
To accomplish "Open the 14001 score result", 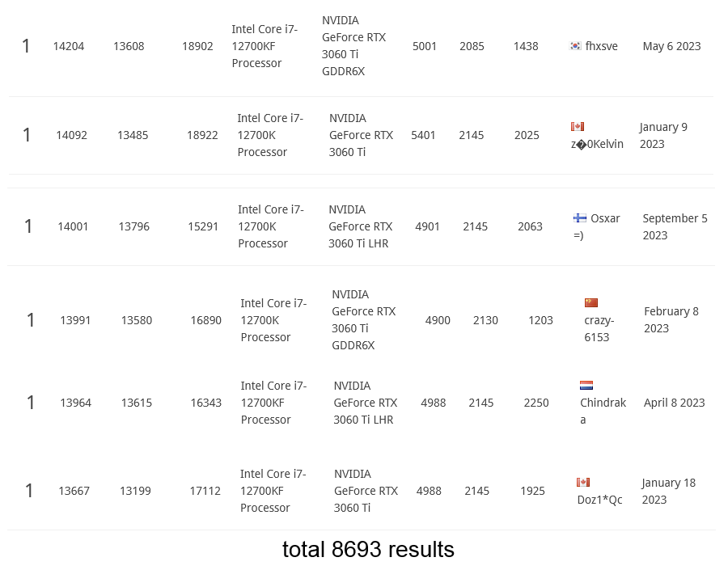I will (x=73, y=226).
